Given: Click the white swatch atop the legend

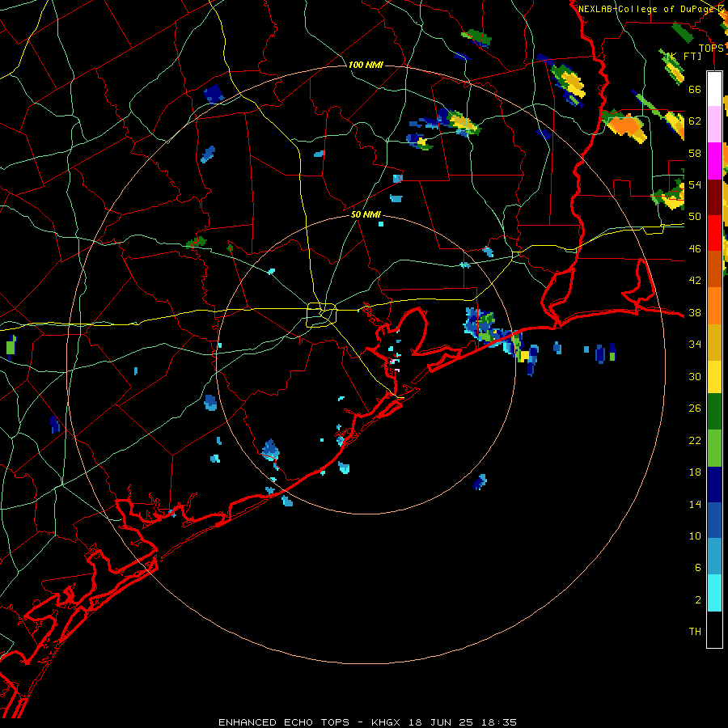Looking at the screenshot, I should pos(714,89).
